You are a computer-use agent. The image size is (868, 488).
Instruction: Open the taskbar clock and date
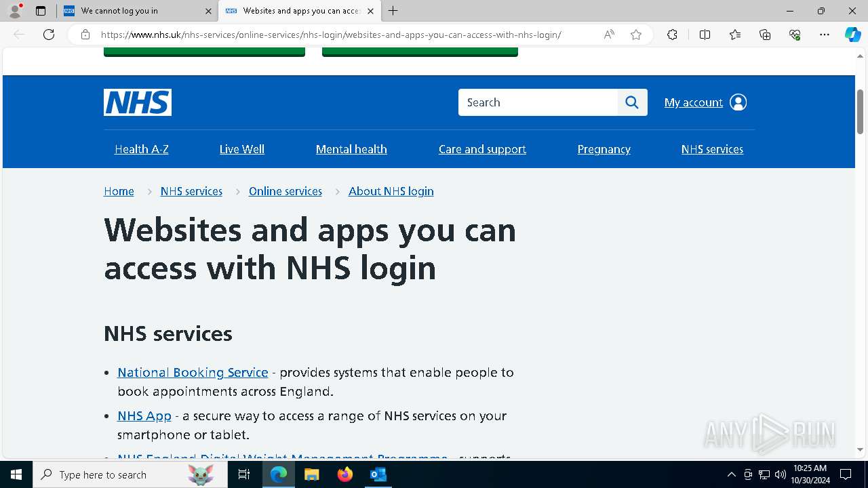tap(810, 474)
